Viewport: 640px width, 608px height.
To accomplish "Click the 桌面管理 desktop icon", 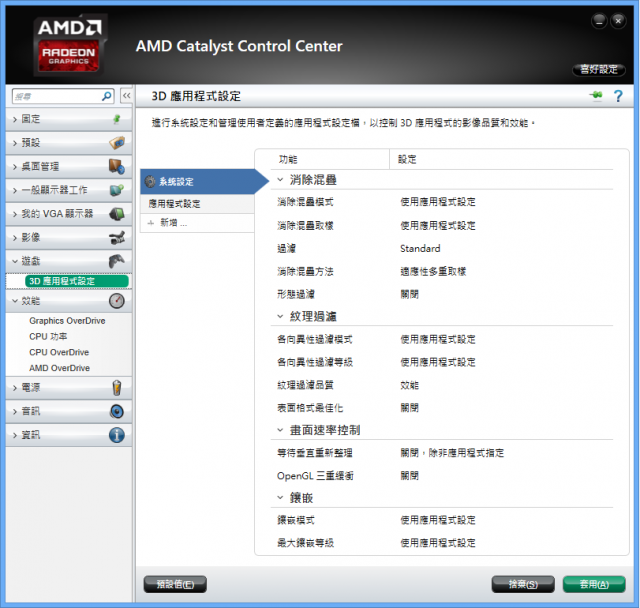I will (x=117, y=166).
